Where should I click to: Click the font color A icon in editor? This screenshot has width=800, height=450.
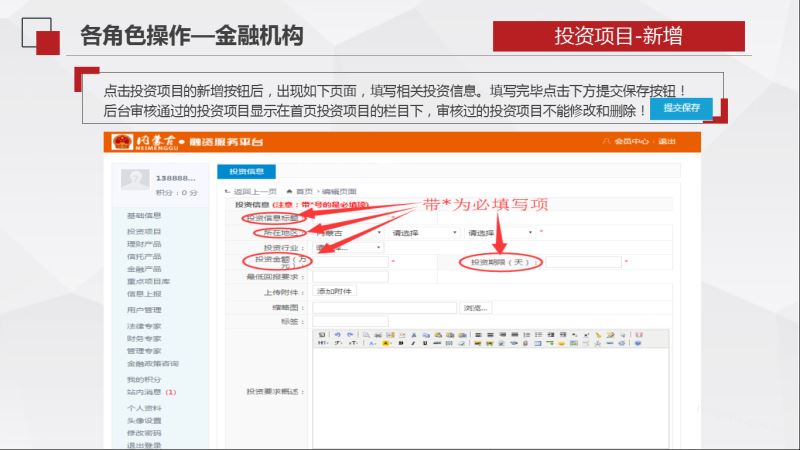coord(370,343)
